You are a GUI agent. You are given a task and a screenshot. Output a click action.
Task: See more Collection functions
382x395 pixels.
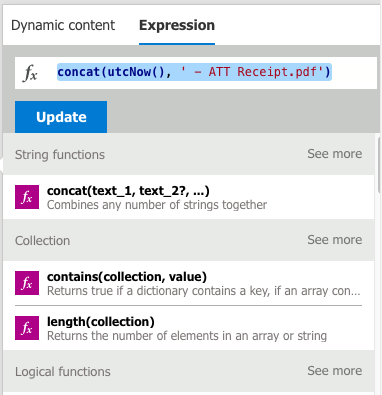click(x=334, y=240)
